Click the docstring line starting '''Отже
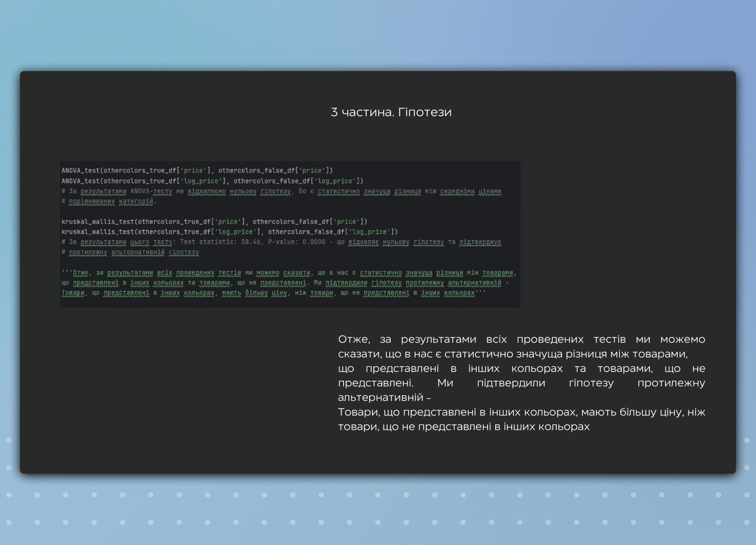The width and height of the screenshot is (756, 545). [x=289, y=273]
